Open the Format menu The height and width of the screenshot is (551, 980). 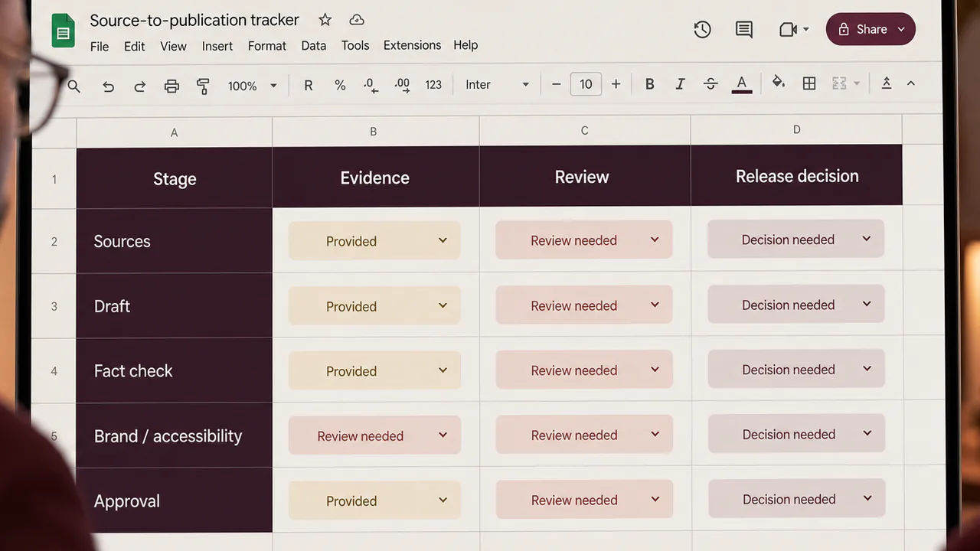tap(267, 46)
